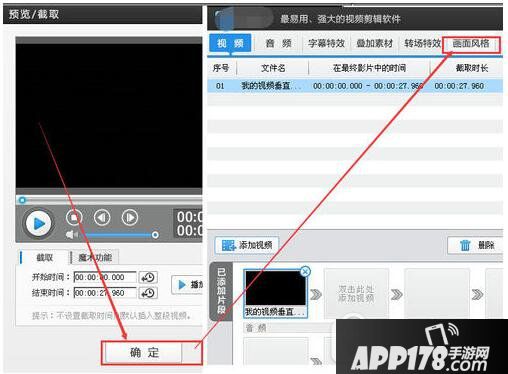
Task: Mute audio with the speaker icon
Action: click(x=71, y=235)
